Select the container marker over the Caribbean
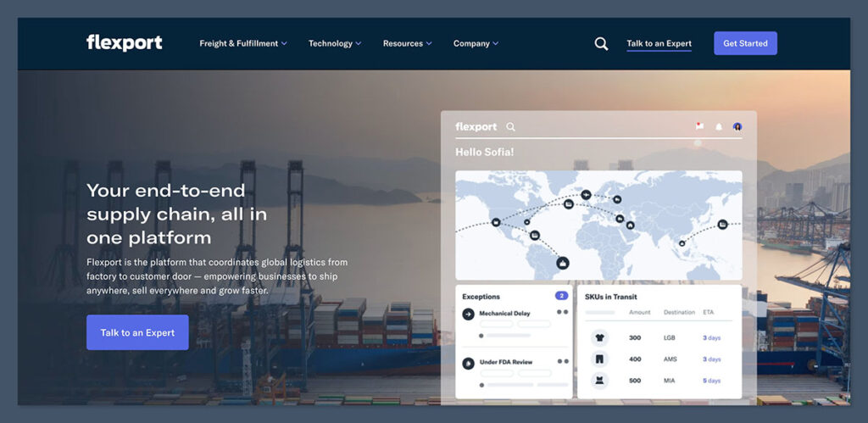 [535, 236]
